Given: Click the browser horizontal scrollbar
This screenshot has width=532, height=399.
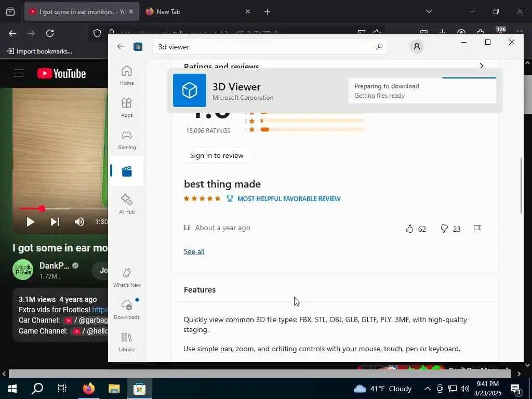Looking at the screenshot, I should (x=260, y=374).
